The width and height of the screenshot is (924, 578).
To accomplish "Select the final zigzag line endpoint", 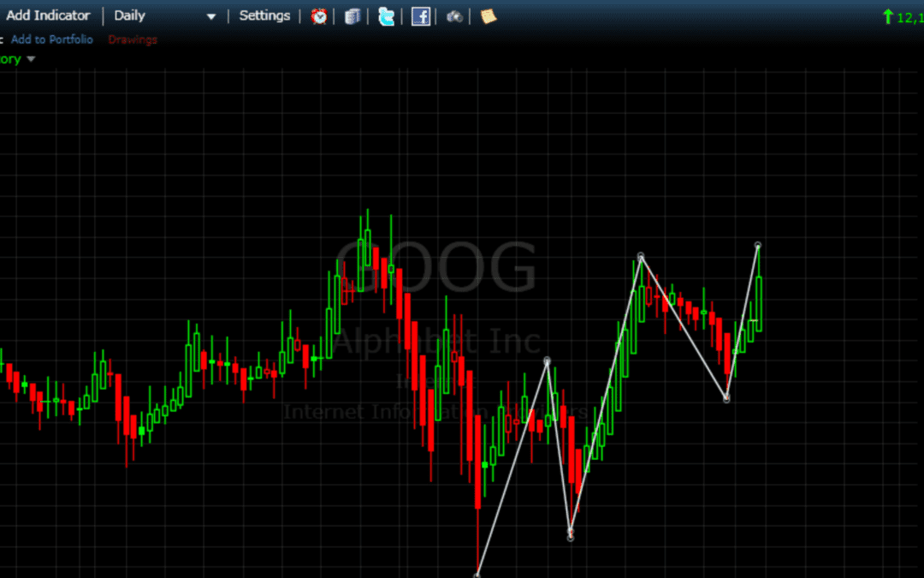I will (x=758, y=245).
